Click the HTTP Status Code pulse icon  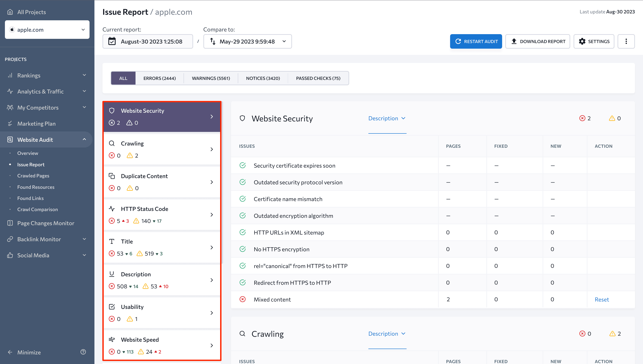(x=112, y=209)
